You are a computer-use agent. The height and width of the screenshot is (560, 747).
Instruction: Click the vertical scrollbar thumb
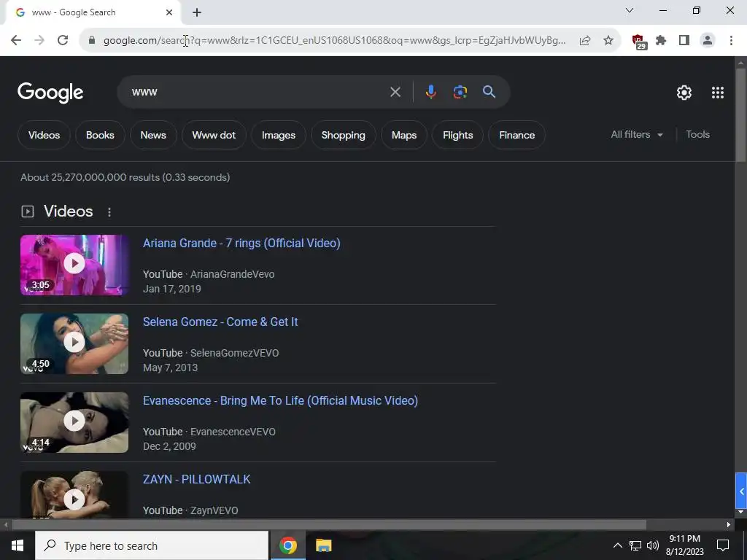click(740, 114)
